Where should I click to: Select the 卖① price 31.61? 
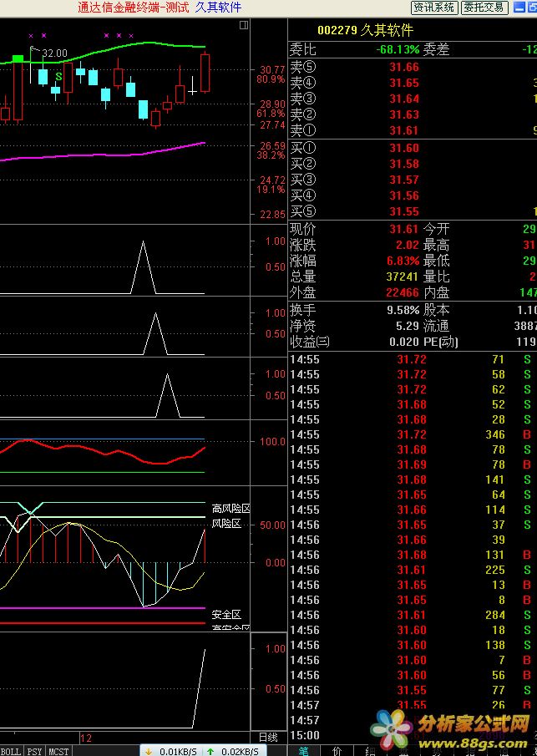(404, 130)
